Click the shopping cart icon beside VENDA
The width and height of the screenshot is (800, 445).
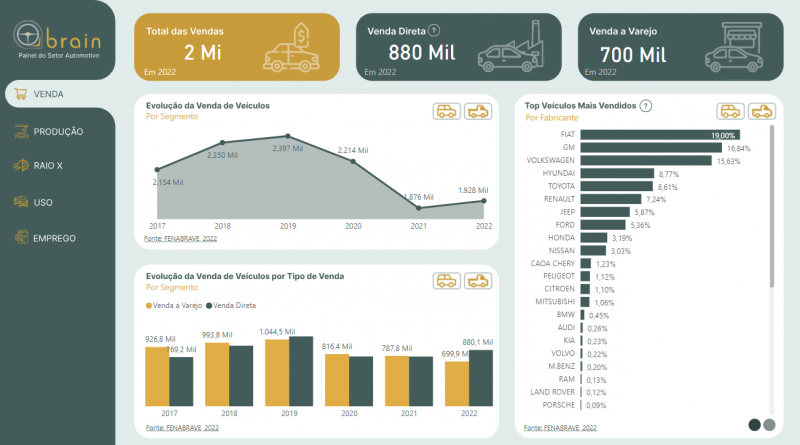(20, 94)
